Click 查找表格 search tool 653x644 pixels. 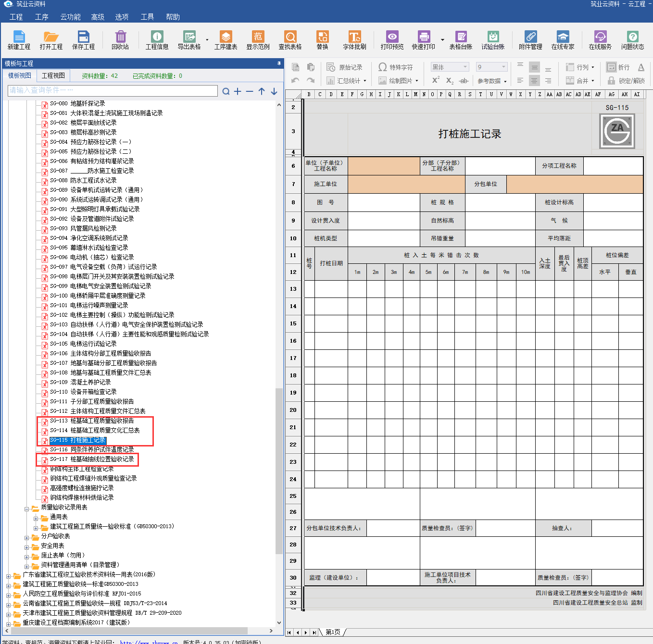290,40
